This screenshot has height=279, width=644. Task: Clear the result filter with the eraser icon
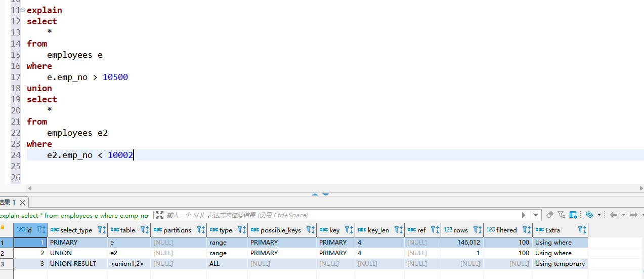550,215
